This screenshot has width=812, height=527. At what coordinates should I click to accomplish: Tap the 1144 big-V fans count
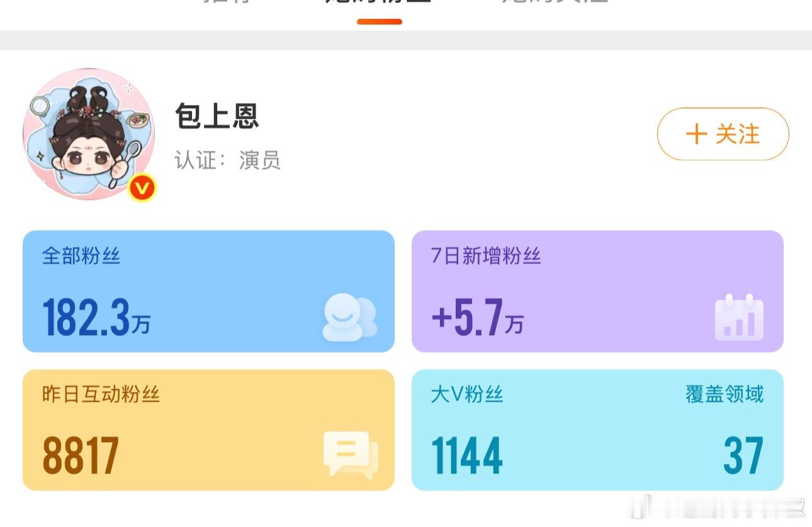tap(467, 455)
